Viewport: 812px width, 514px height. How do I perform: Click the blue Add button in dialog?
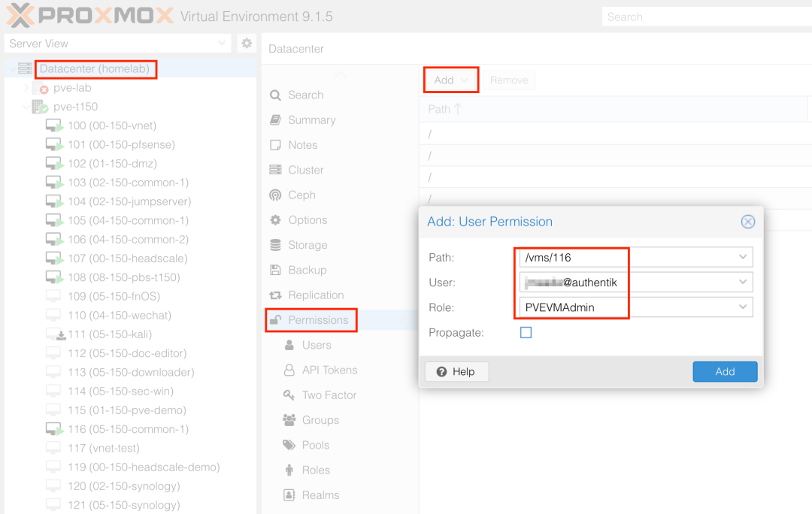point(725,371)
